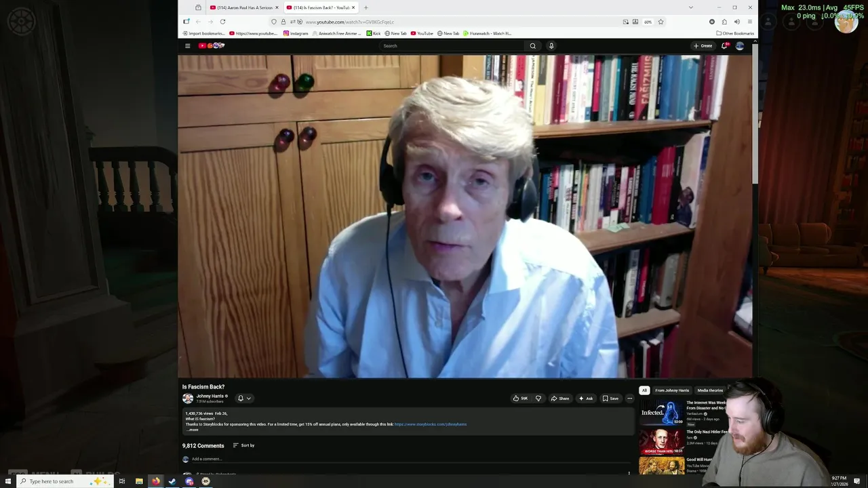Image resolution: width=868 pixels, height=488 pixels.
Task: Click the Create button
Action: (x=703, y=46)
